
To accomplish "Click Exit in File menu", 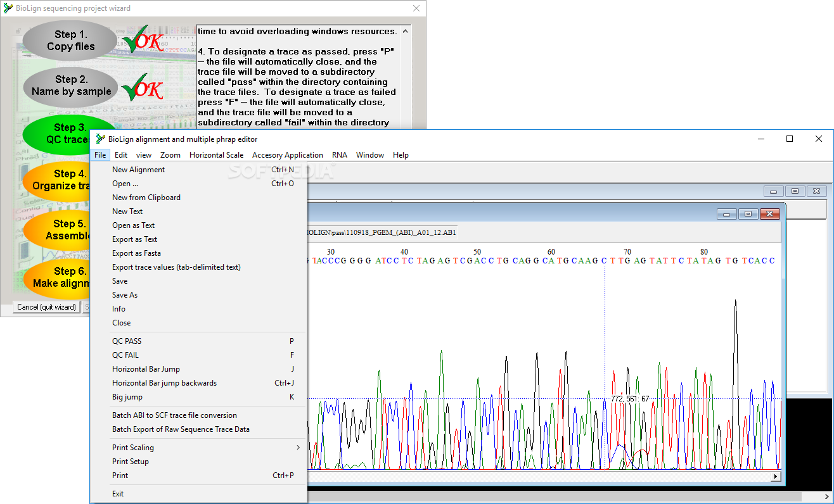I will click(x=199, y=494).
